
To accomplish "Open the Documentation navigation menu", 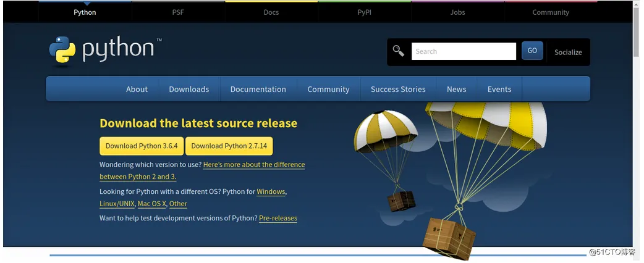I will [258, 89].
